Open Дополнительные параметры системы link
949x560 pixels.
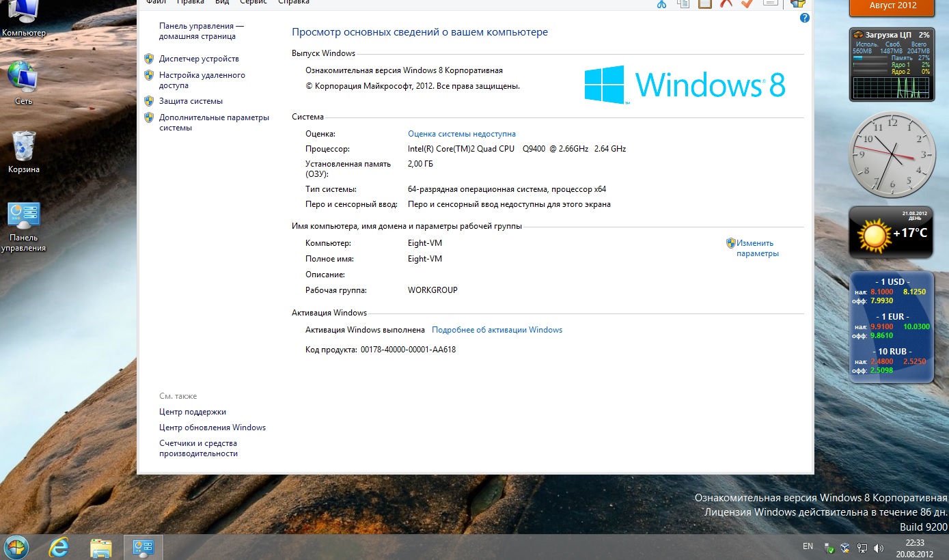point(214,122)
